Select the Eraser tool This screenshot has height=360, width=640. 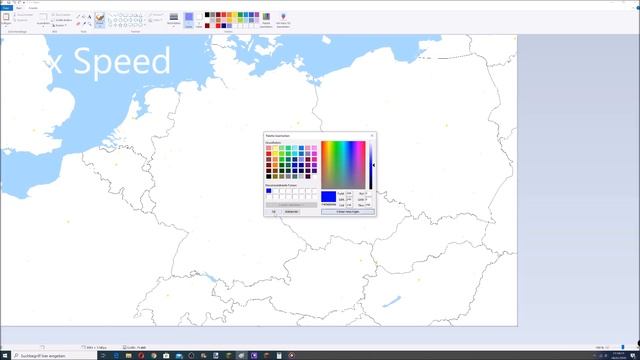coord(78,24)
